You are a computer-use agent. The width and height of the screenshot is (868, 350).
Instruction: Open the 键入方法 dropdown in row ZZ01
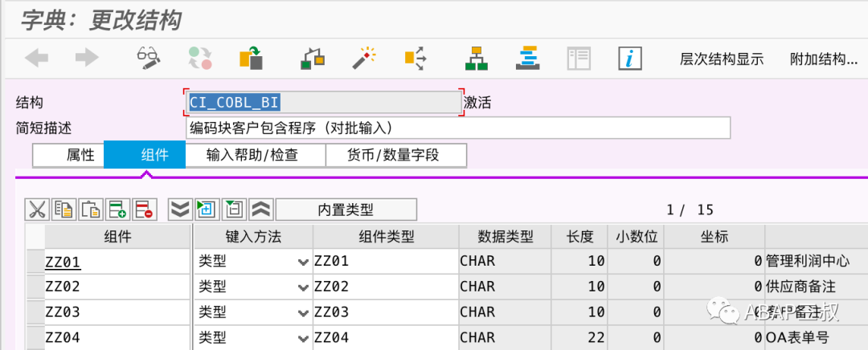point(303,262)
